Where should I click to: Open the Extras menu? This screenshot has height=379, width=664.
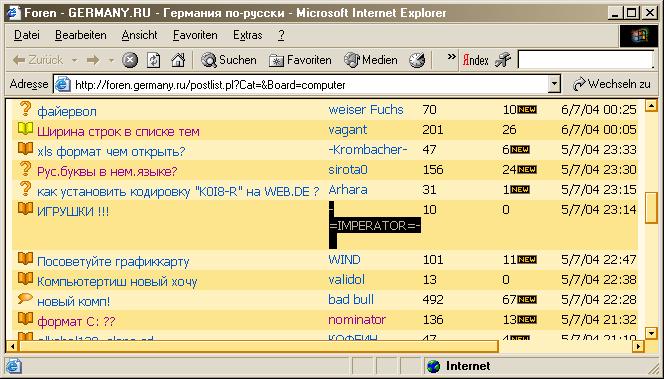(x=248, y=35)
